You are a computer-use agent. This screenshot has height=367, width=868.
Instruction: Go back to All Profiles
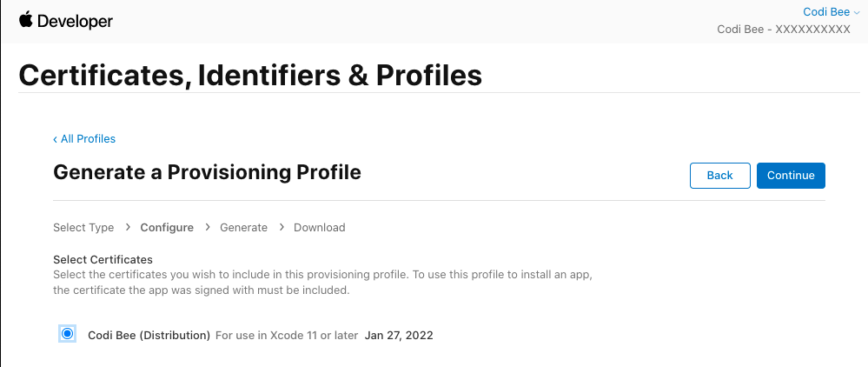84,139
